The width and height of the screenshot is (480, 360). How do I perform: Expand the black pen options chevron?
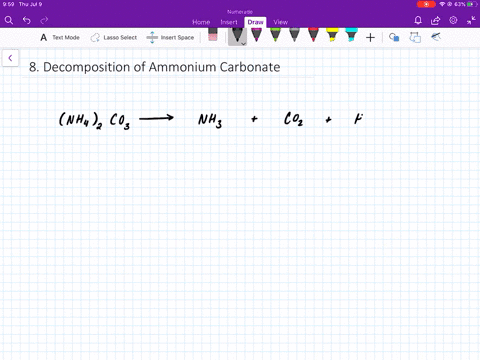click(x=244, y=43)
